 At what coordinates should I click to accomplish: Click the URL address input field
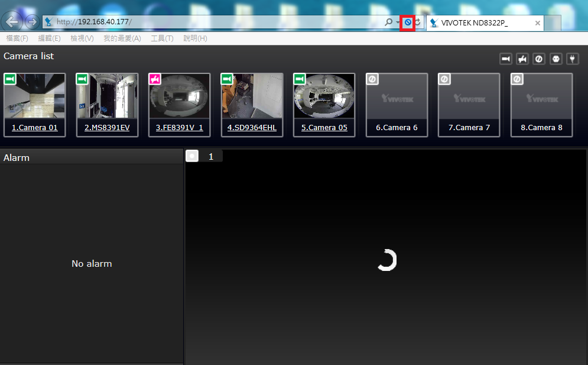pyautogui.click(x=225, y=22)
